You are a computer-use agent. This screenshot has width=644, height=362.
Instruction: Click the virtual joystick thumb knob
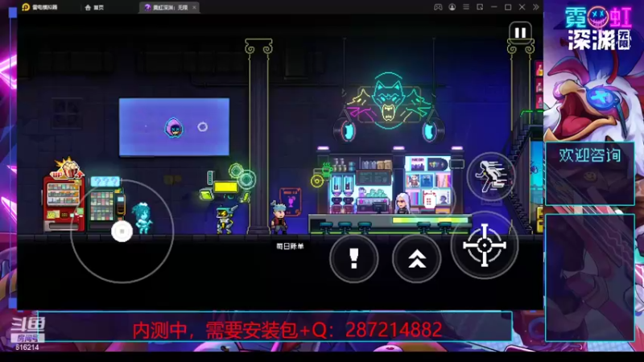tap(122, 231)
